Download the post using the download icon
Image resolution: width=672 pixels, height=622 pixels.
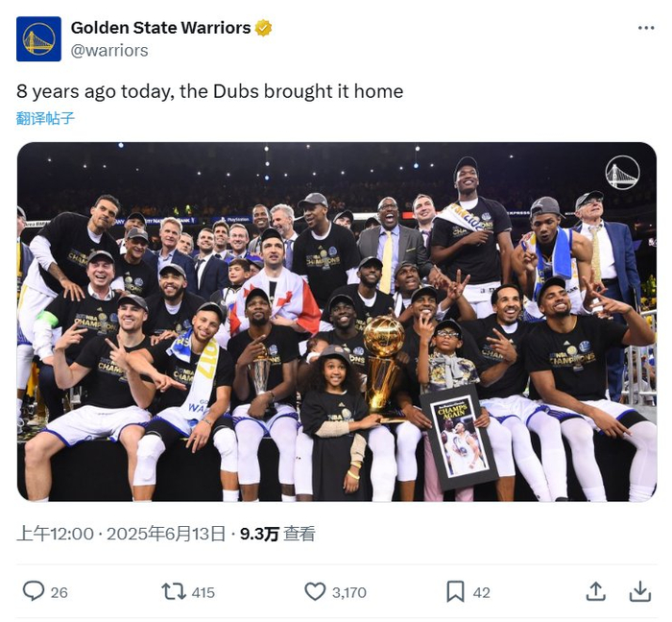(640, 591)
